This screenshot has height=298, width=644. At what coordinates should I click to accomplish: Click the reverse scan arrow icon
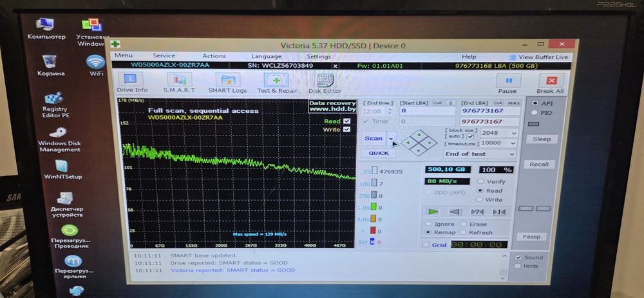pos(455,212)
